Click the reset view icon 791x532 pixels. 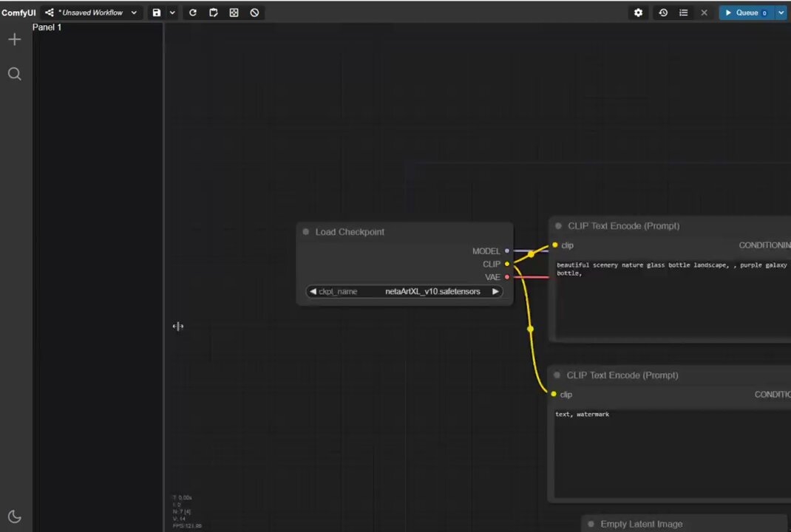pos(234,13)
